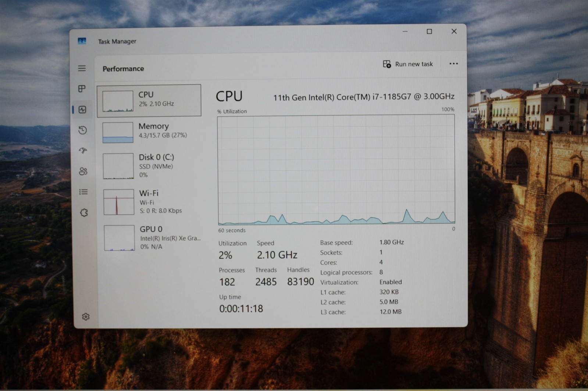
Task: Open the three-dot more options menu
Action: pyautogui.click(x=453, y=64)
